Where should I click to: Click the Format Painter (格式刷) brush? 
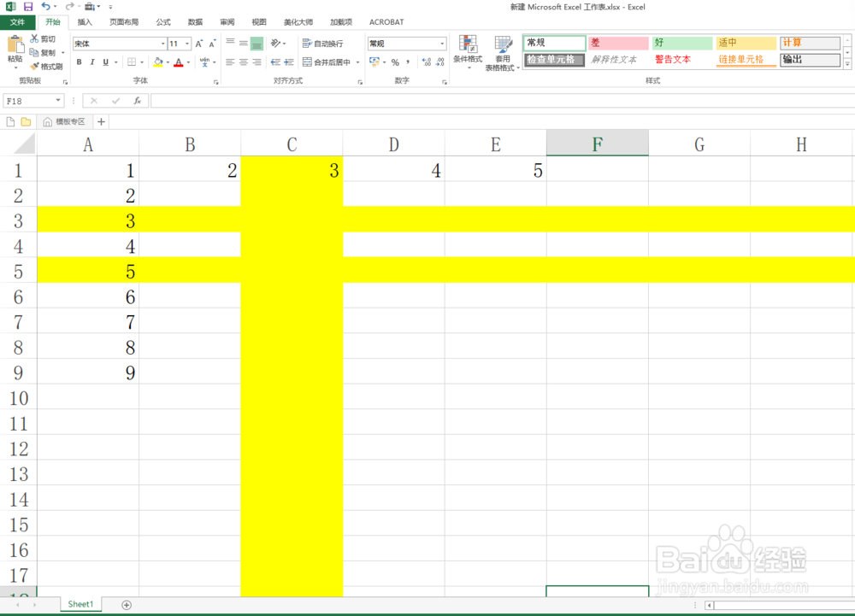click(34, 67)
